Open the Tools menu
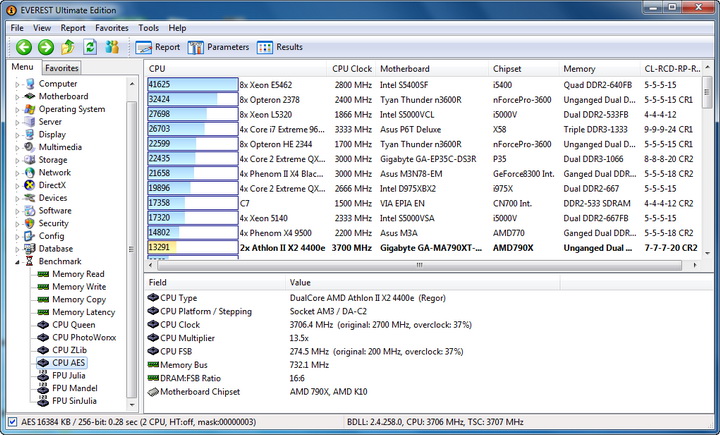The width and height of the screenshot is (720, 435). (148, 28)
